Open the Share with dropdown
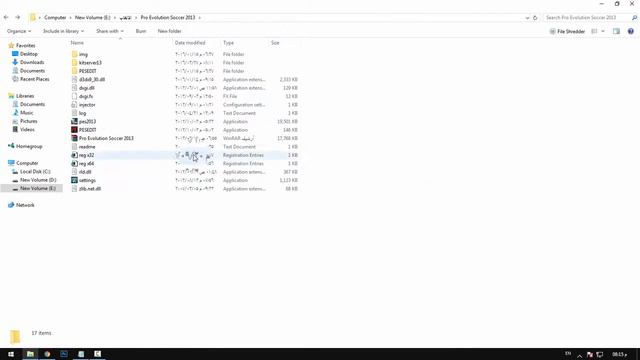Screen dimensions: 640x360 pos(109,31)
